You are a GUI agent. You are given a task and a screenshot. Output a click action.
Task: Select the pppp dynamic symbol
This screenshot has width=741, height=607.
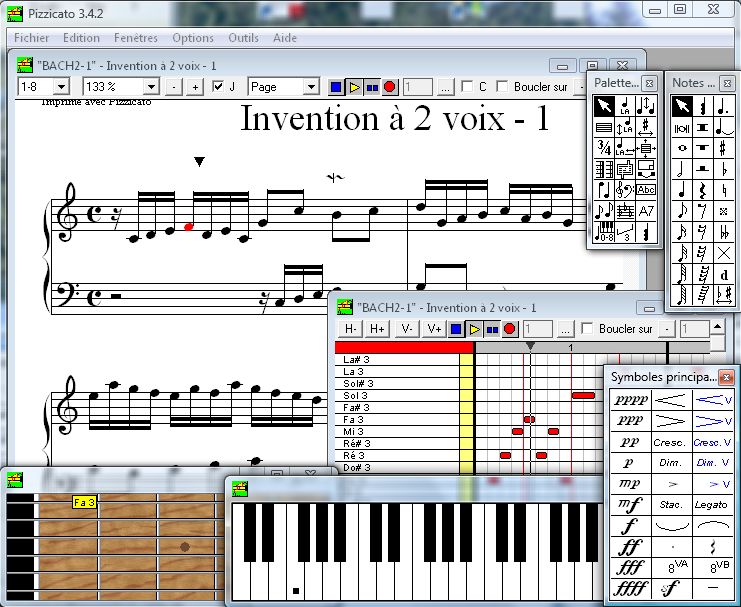630,400
